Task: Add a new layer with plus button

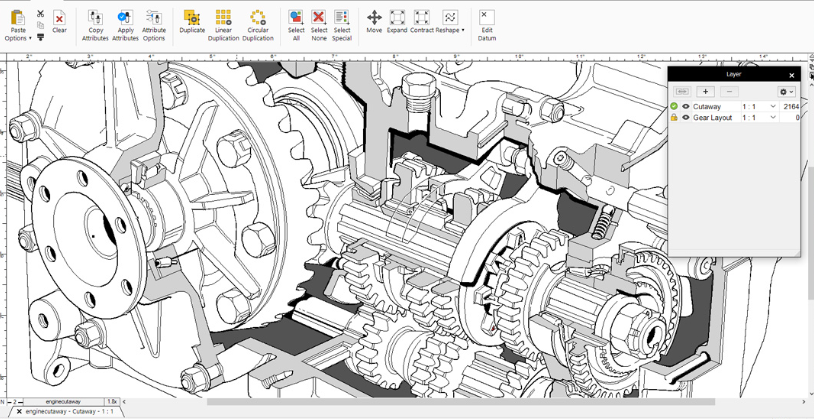Action: 705,91
